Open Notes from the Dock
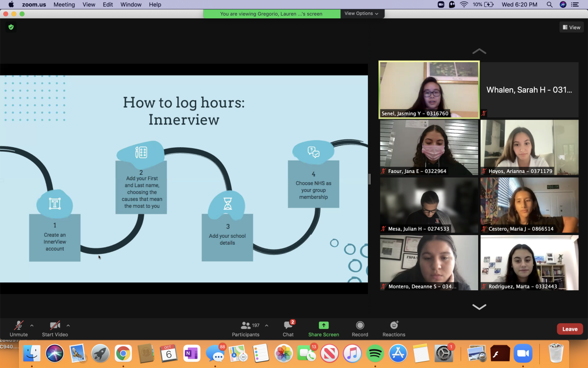The width and height of the screenshot is (588, 368). click(421, 353)
